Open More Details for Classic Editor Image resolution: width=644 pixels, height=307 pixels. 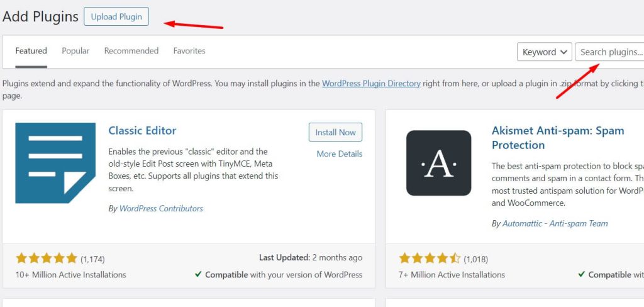[339, 153]
